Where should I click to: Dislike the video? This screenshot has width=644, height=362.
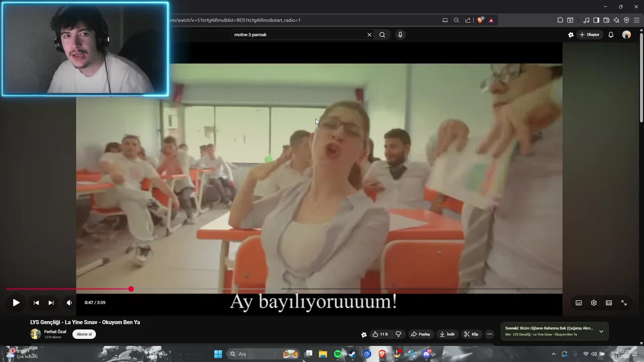coord(398,334)
